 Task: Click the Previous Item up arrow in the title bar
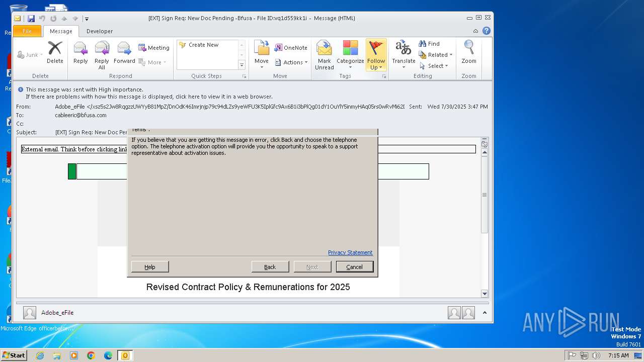64,19
